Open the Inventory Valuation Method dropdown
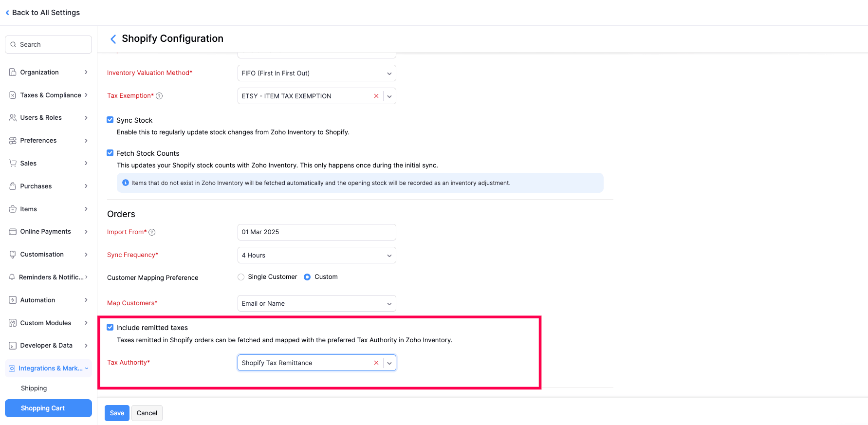868x425 pixels. pyautogui.click(x=316, y=73)
